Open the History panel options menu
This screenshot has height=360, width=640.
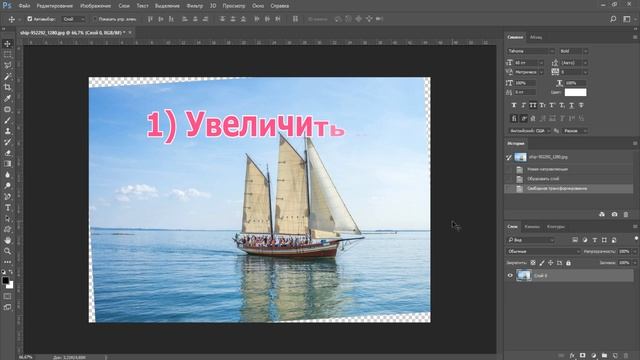[635, 143]
